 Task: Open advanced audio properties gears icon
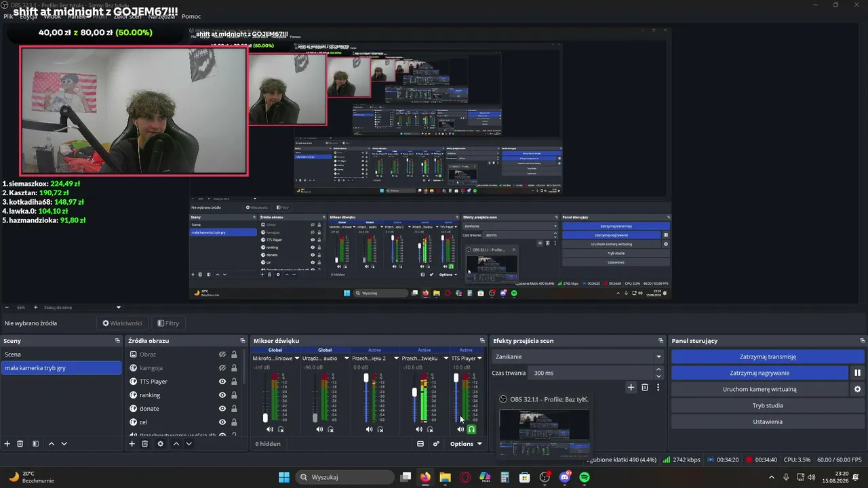(436, 444)
